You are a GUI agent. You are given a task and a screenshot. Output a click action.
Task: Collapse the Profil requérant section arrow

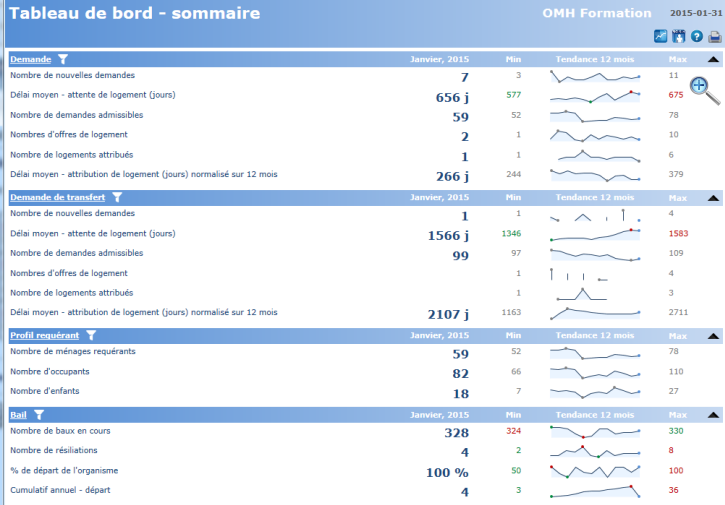click(x=712, y=335)
